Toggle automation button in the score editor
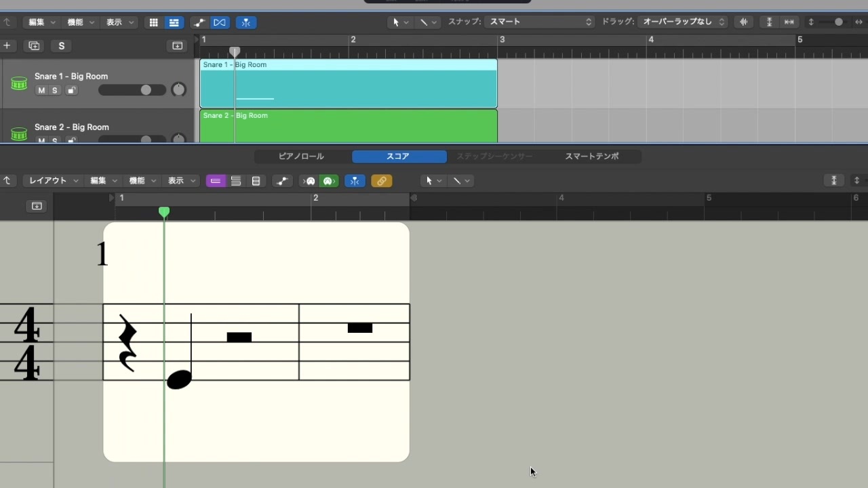This screenshot has height=488, width=868. [x=282, y=181]
